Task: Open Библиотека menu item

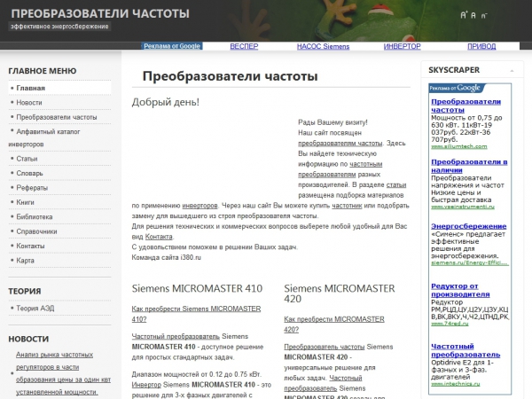Action: click(59, 217)
